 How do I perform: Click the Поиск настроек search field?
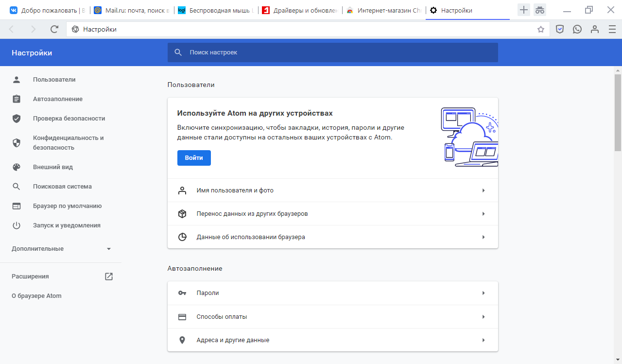(333, 52)
